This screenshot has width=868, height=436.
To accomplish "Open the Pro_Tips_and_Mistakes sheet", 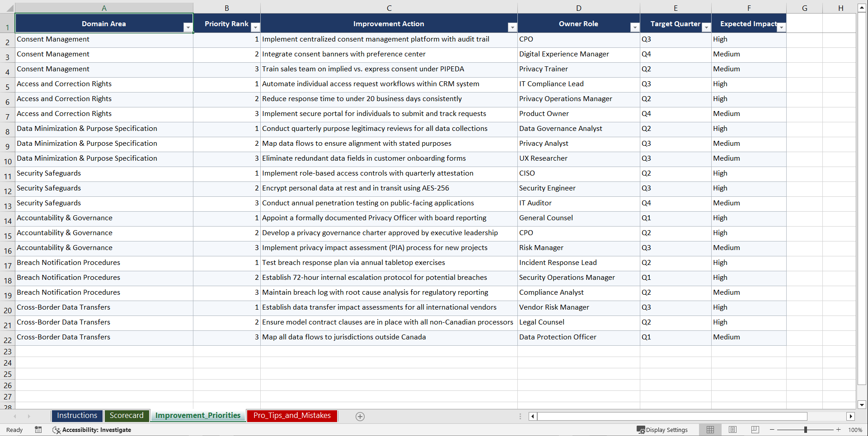I will pyautogui.click(x=291, y=416).
